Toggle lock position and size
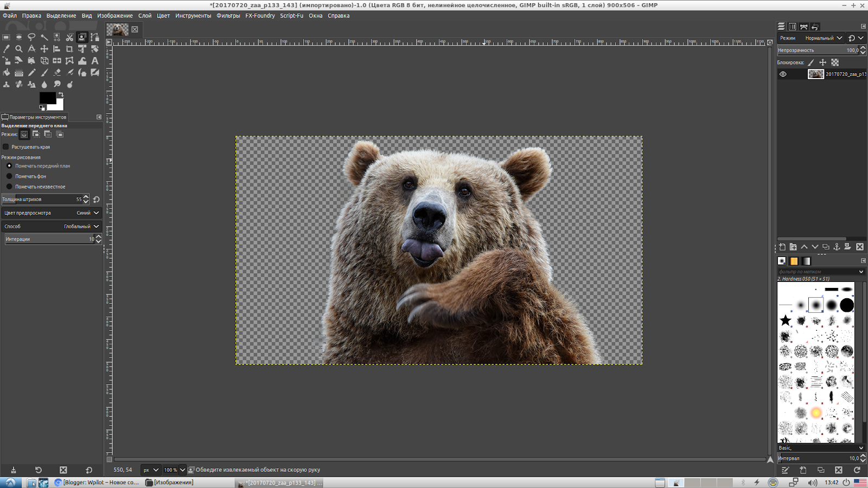Screen dimensions: 868x488 click(x=823, y=62)
